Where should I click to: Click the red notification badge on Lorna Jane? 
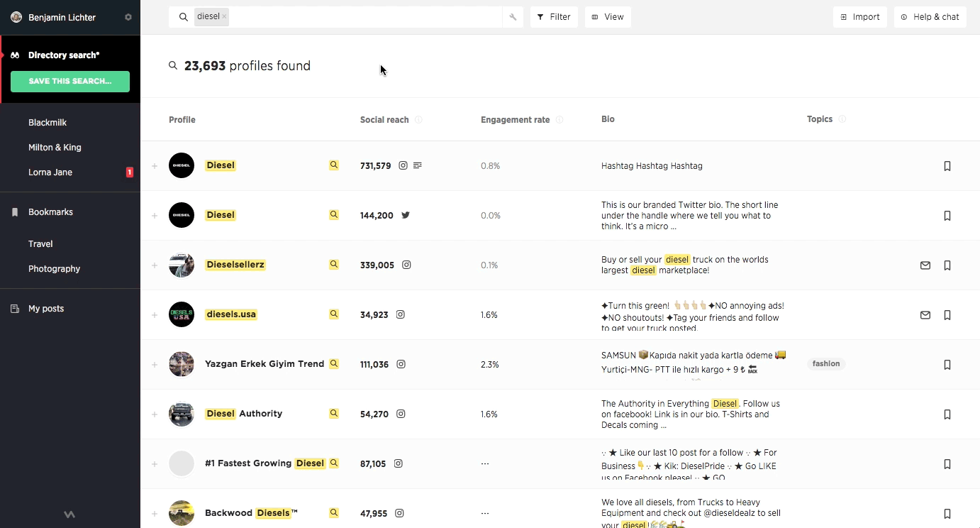[x=130, y=172]
